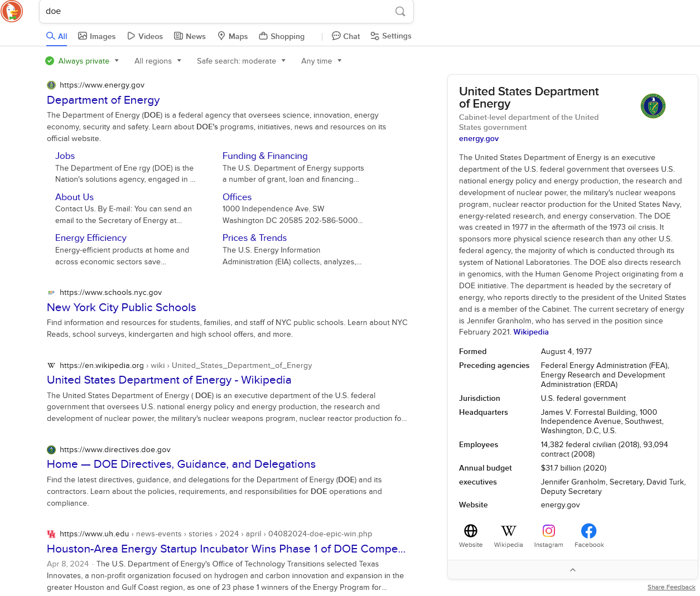Image resolution: width=700 pixels, height=596 pixels.
Task: Open the Any time filter dropdown
Action: click(321, 61)
